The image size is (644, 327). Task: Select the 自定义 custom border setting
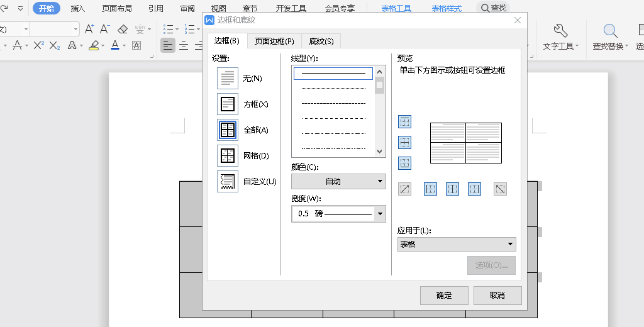point(228,181)
